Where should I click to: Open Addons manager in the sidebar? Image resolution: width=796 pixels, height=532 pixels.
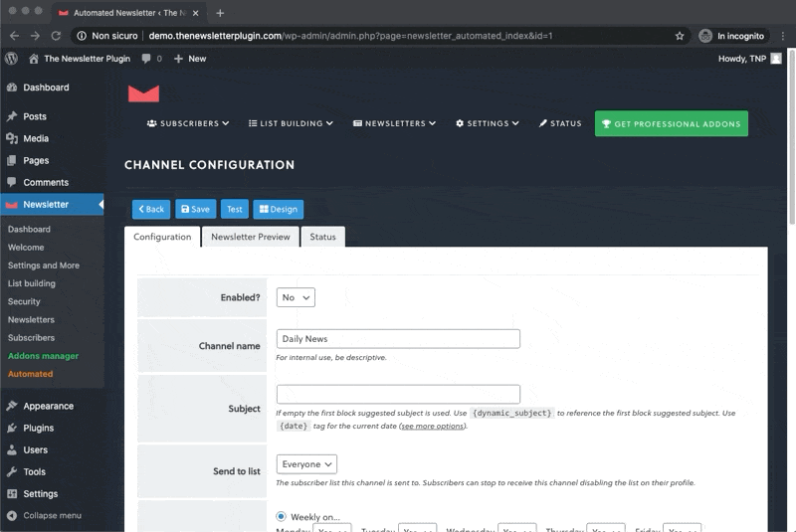pyautogui.click(x=43, y=356)
